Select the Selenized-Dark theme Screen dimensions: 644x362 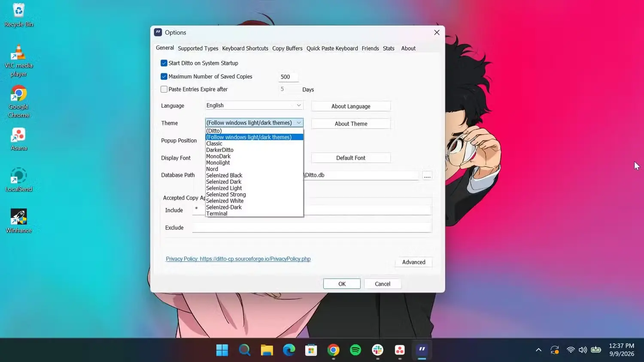[254, 207]
